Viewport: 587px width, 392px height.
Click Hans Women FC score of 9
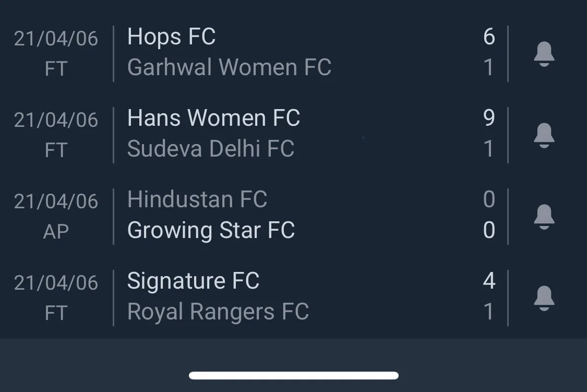point(489,118)
